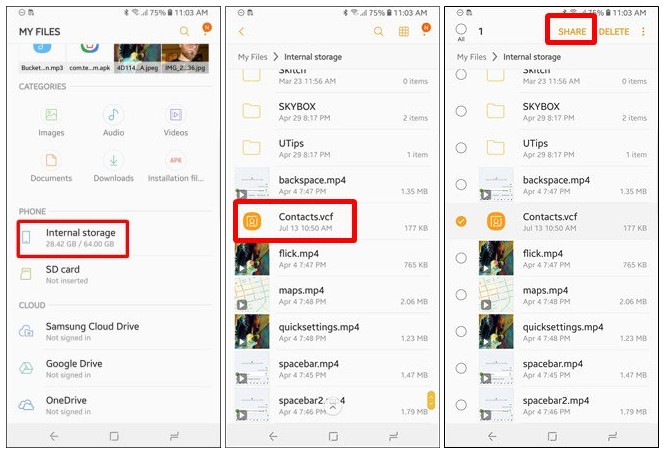664x451 pixels.
Task: Uncheck Contacts.vcf selection
Action: (x=461, y=221)
